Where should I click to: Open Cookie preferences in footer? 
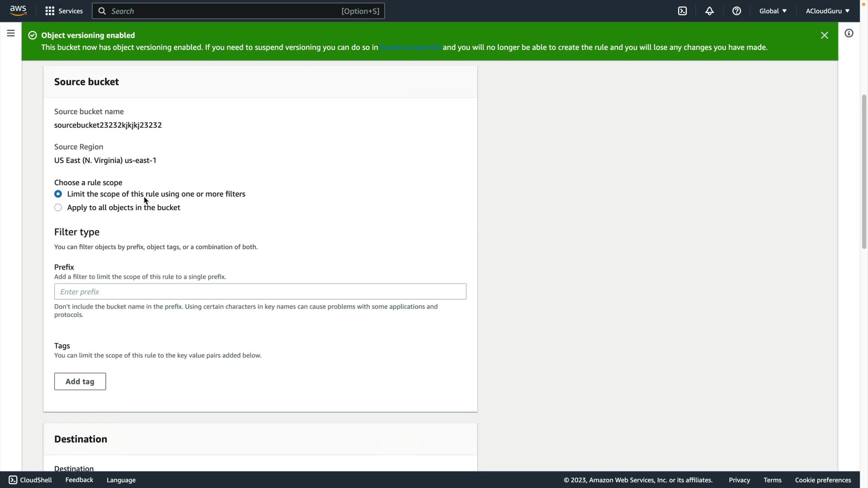(823, 480)
